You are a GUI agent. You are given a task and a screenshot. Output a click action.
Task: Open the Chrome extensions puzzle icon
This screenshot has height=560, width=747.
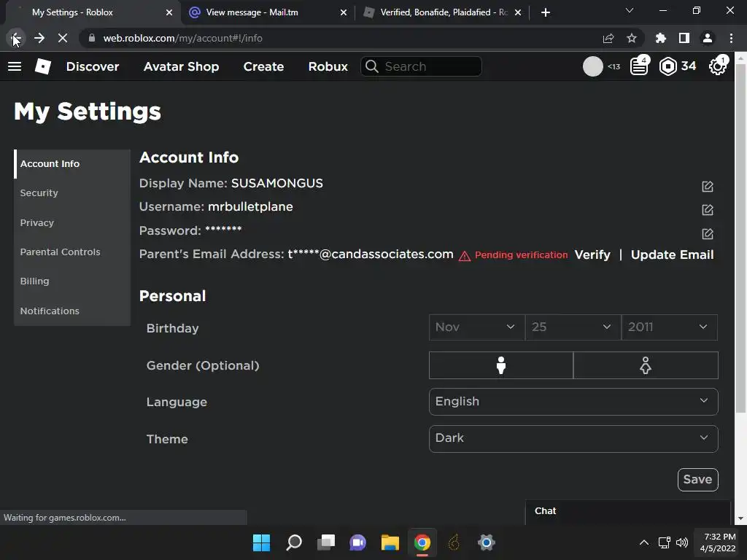[661, 38]
